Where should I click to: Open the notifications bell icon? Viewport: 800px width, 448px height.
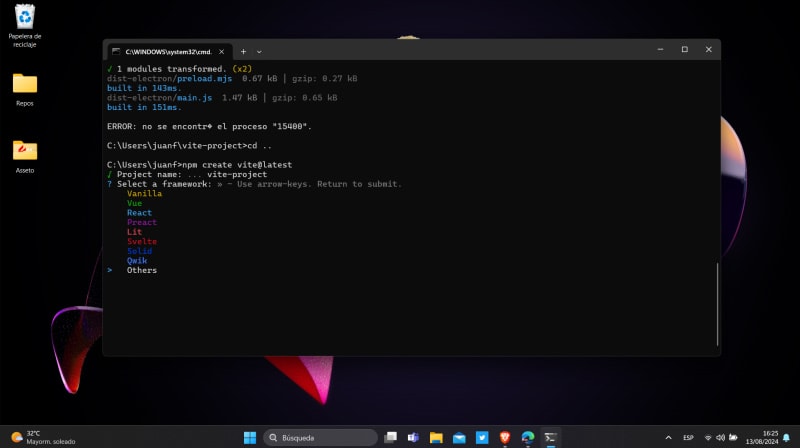point(786,437)
